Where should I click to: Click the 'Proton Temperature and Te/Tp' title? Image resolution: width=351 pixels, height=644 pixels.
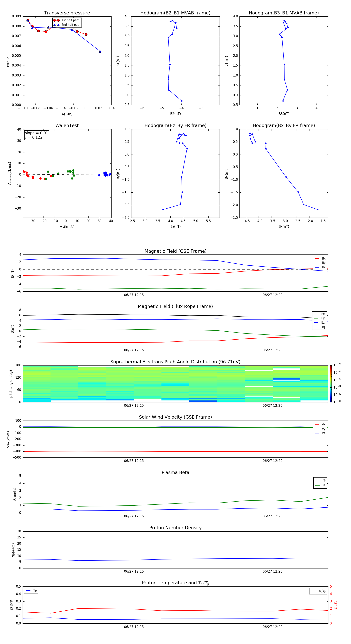(175, 583)
